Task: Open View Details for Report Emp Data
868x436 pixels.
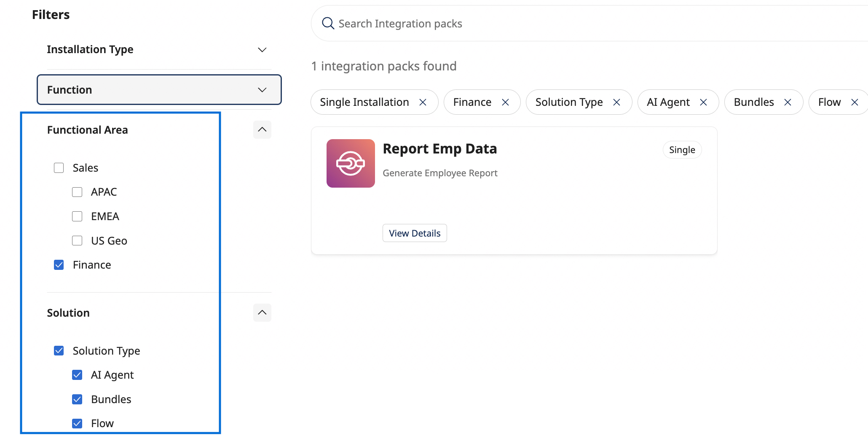Action: [x=414, y=233]
